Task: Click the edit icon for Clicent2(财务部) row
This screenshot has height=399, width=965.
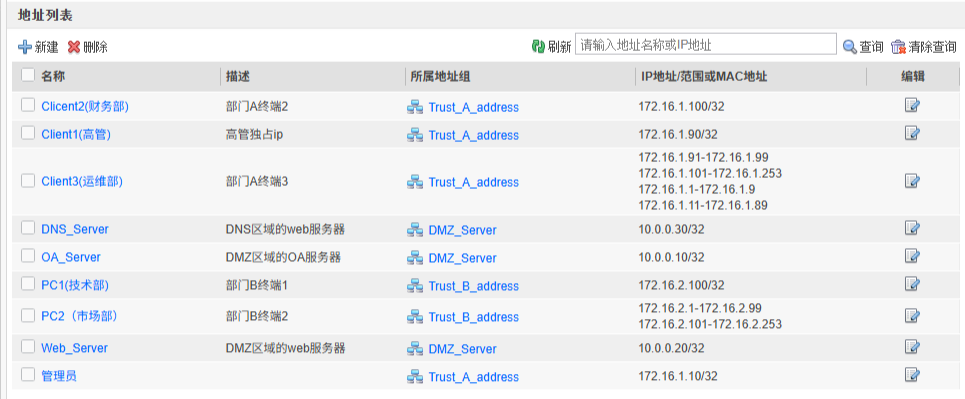Action: pos(912,105)
